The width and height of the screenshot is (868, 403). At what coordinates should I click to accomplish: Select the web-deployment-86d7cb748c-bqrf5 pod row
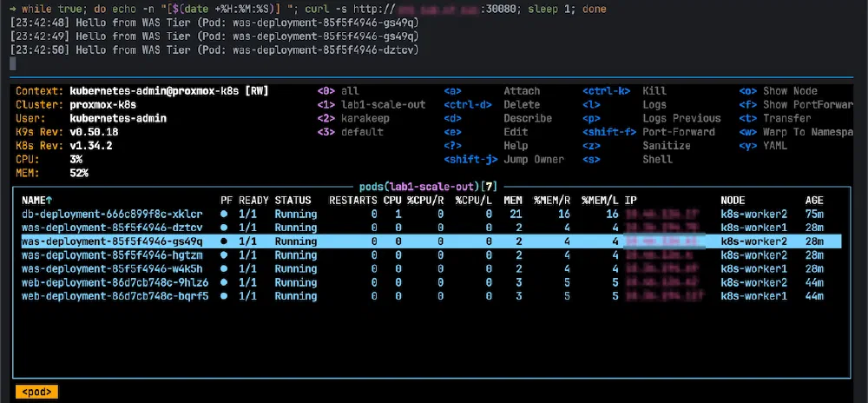pos(115,296)
